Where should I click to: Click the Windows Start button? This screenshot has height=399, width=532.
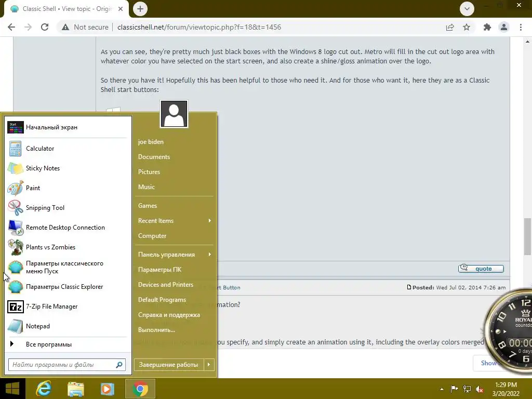(12, 389)
